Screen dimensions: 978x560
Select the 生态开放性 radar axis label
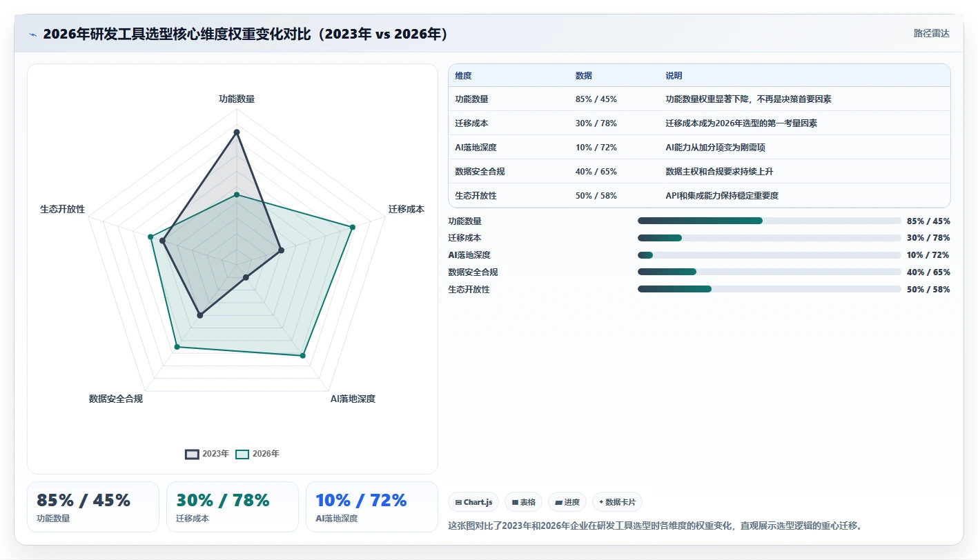point(63,209)
